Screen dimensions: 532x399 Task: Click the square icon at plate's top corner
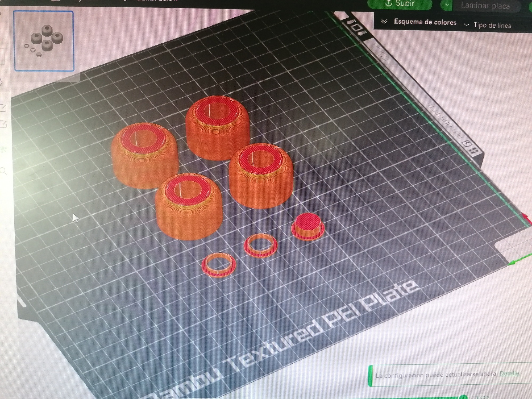(x=357, y=28)
